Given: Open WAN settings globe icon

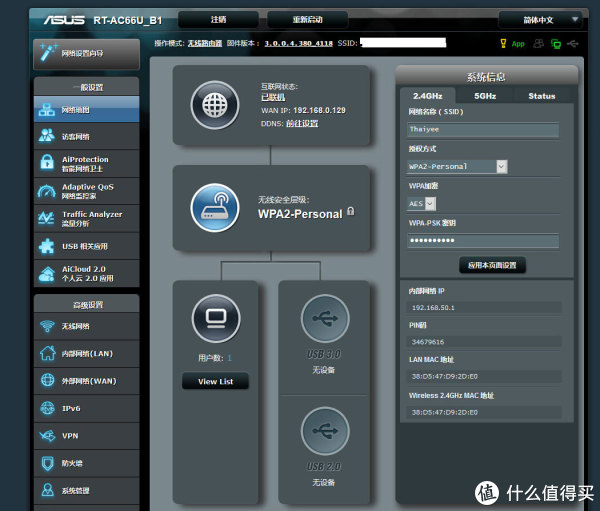Looking at the screenshot, I should pos(47,380).
